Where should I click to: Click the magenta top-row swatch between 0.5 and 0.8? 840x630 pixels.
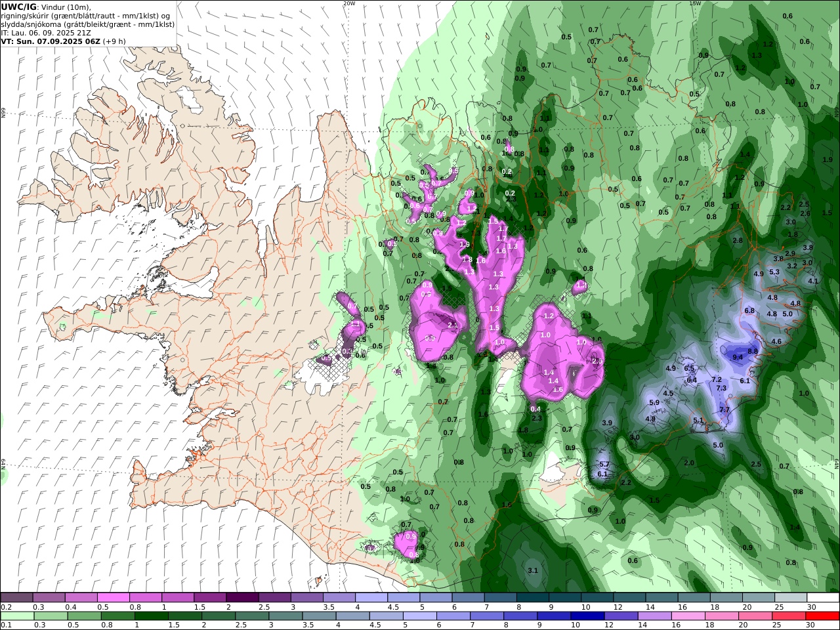[x=114, y=598]
